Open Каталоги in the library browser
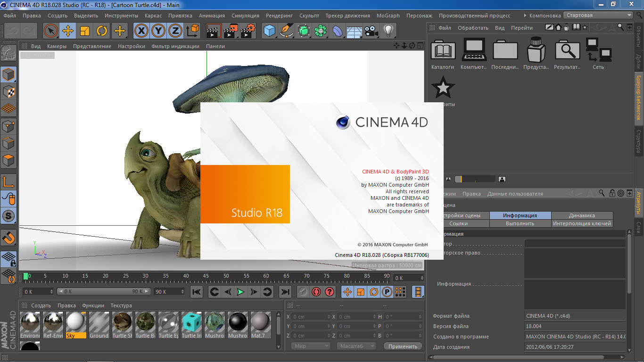Image resolution: width=644 pixels, height=362 pixels. click(443, 53)
